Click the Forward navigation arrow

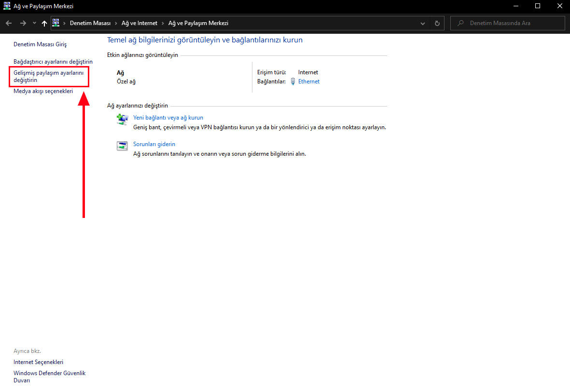pos(23,23)
